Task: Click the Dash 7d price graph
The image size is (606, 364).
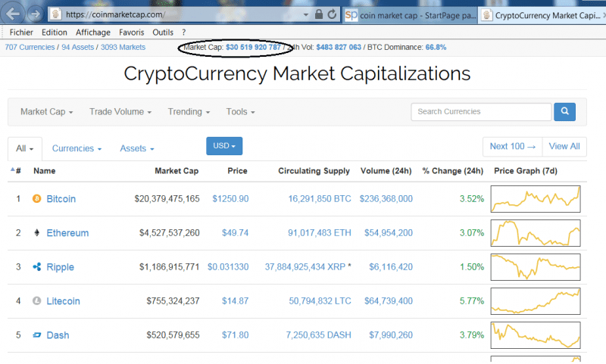Action: pyautogui.click(x=536, y=335)
